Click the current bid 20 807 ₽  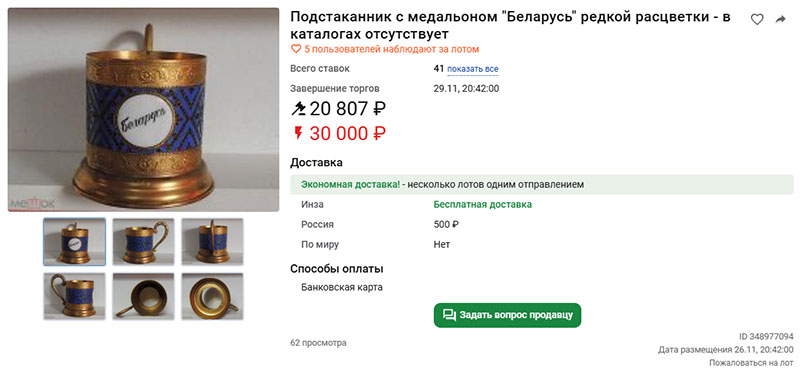point(347,109)
